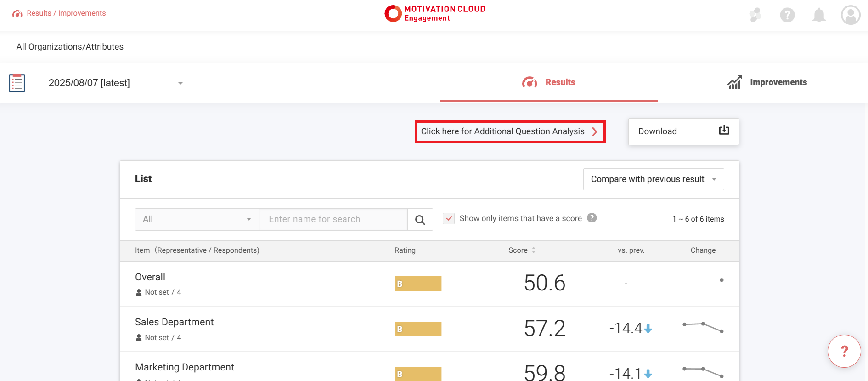Viewport: 868px width, 381px height.
Task: Uncheck Show only items that have a score
Action: coord(449,219)
